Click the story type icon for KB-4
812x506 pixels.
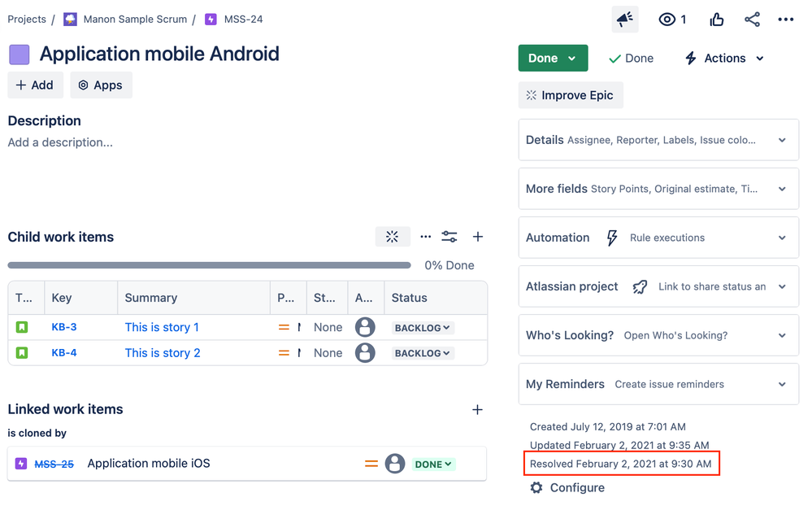point(22,352)
